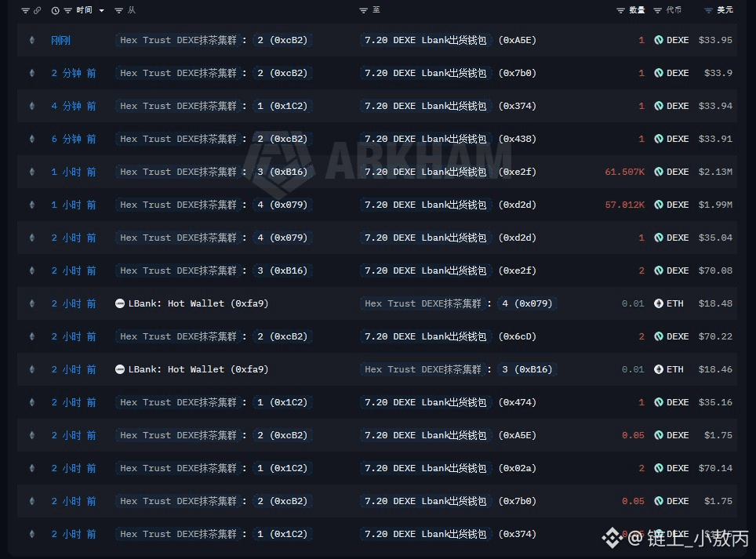Click recipient (0xe2f) in the $70.08 row
Viewport: 756px width, 559px height.
(518, 270)
